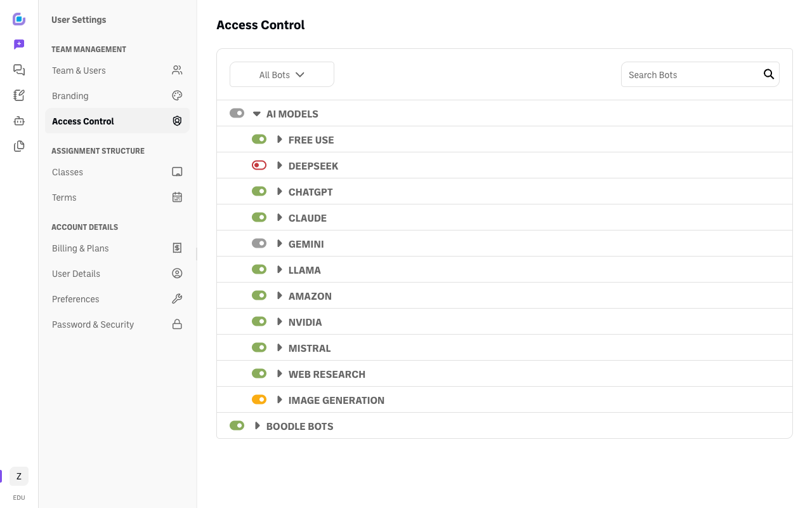812x508 pixels.
Task: Expand the CLAUDE group arrow
Action: pos(279,217)
